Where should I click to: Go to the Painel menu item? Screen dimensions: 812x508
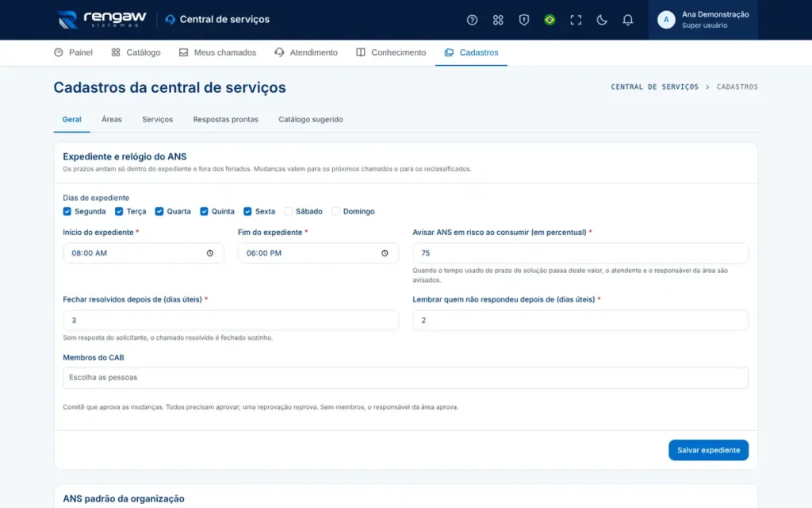[73, 52]
